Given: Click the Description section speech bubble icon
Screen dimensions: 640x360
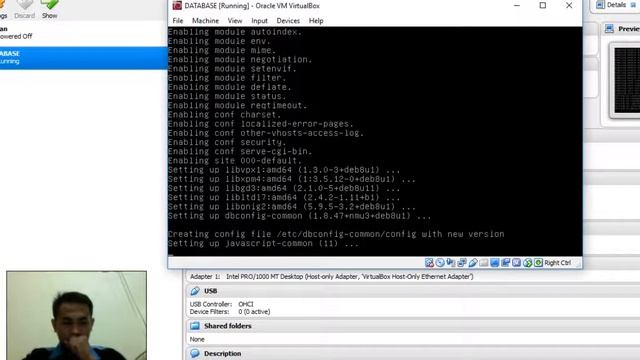Looking at the screenshot, I should click(x=195, y=353).
